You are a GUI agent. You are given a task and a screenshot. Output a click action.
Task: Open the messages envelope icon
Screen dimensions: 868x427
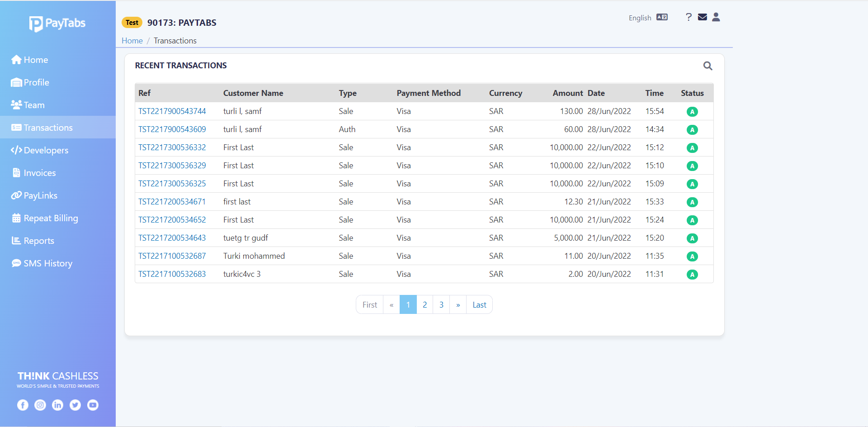tap(702, 17)
